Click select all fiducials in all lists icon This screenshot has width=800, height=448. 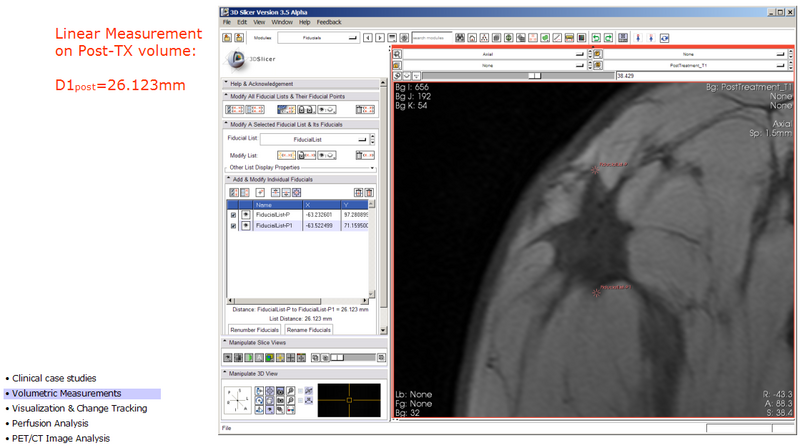point(235,109)
